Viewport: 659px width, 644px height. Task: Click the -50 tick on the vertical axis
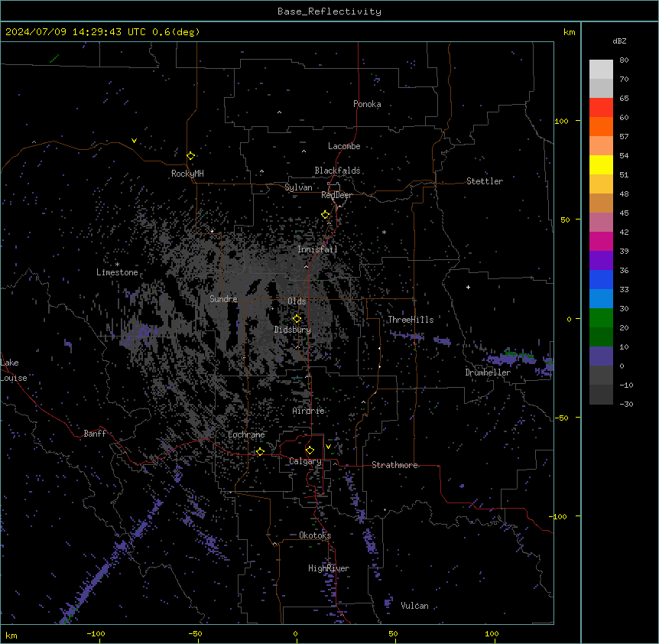pos(561,418)
